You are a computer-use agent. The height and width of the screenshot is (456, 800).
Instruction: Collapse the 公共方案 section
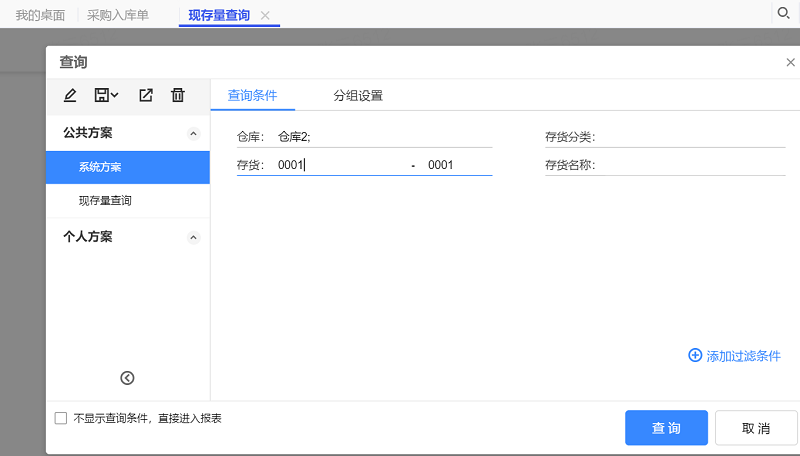pos(194,133)
